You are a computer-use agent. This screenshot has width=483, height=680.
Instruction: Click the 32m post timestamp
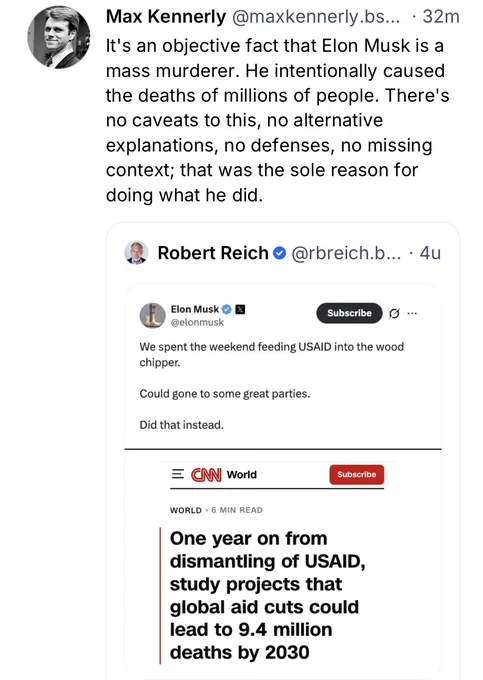[441, 16]
